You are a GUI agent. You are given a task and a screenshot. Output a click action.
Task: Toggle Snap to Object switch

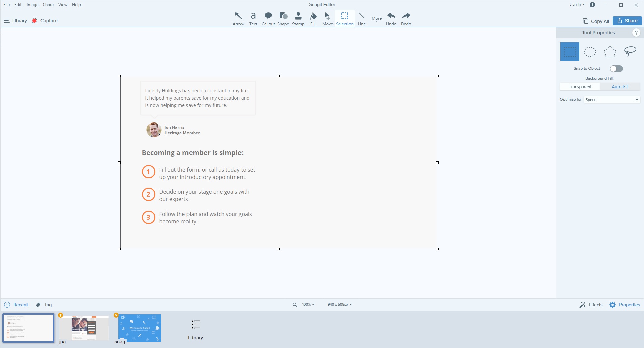point(616,69)
